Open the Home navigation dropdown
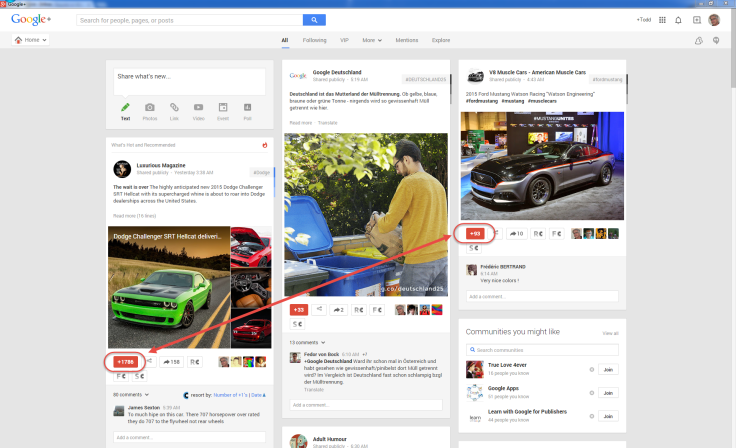 coord(30,40)
